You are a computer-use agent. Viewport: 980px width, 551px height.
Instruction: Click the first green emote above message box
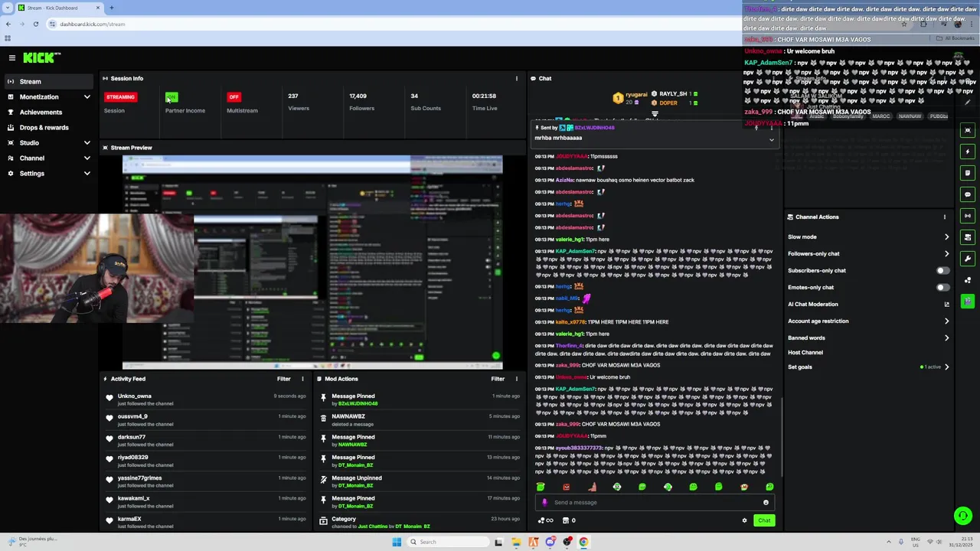pyautogui.click(x=541, y=487)
